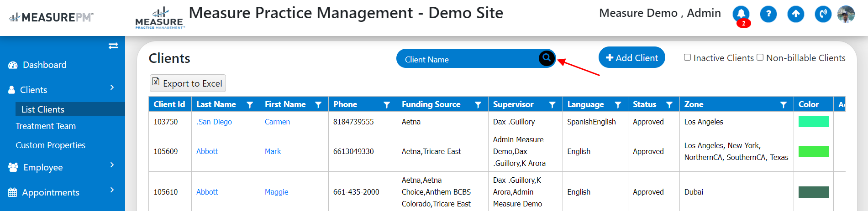Select phone number 8184739555
This screenshot has width=868, height=211.
[x=353, y=122]
